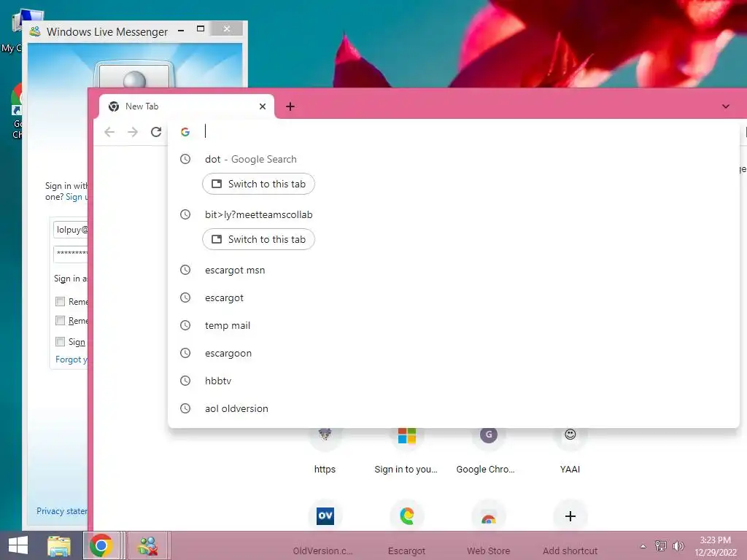Open the Windows Start button
Screen dimensions: 747x560
18,545
